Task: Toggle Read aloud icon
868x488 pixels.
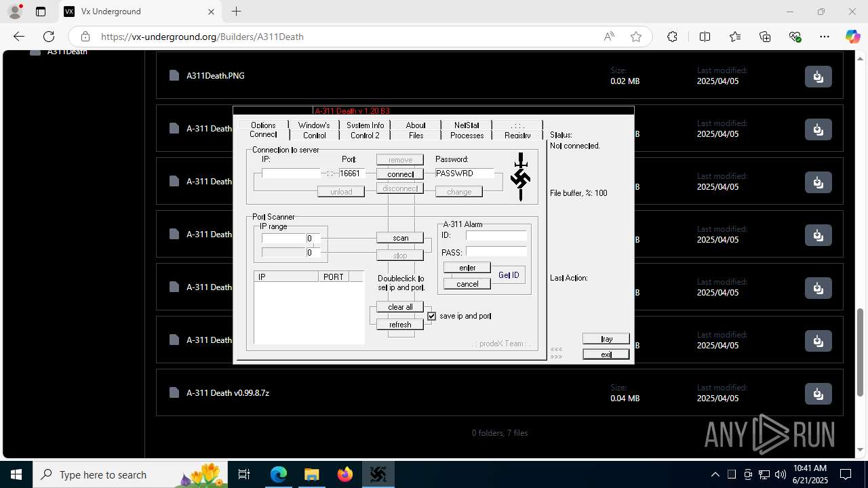Action: (x=609, y=37)
